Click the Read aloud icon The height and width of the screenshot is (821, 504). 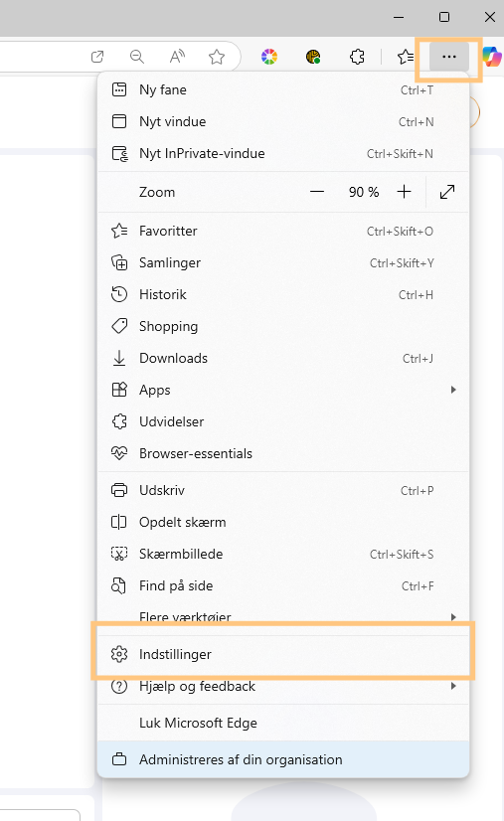tap(177, 57)
